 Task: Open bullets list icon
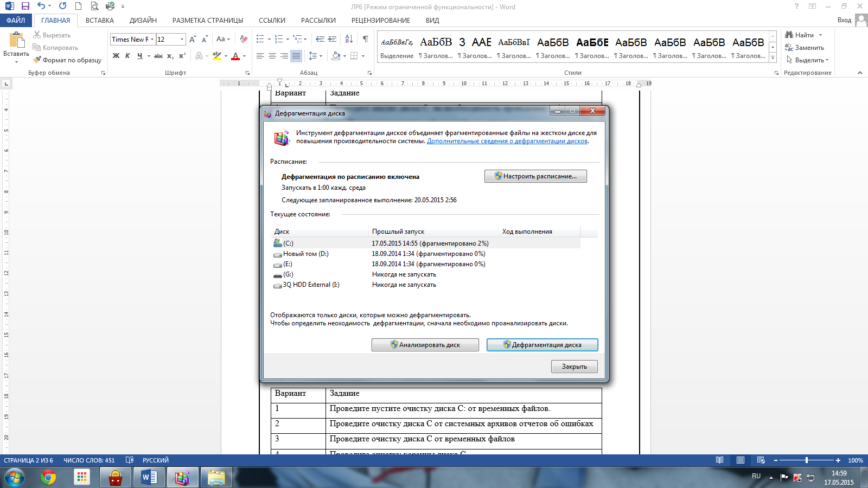click(x=260, y=39)
